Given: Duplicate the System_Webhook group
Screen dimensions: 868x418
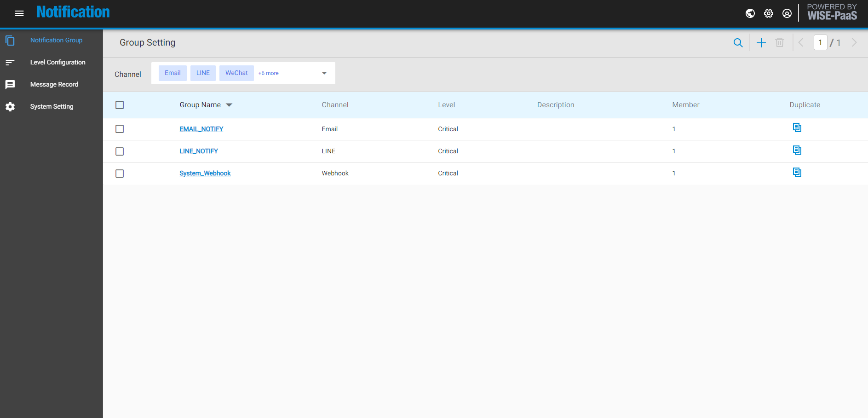Looking at the screenshot, I should (x=797, y=172).
